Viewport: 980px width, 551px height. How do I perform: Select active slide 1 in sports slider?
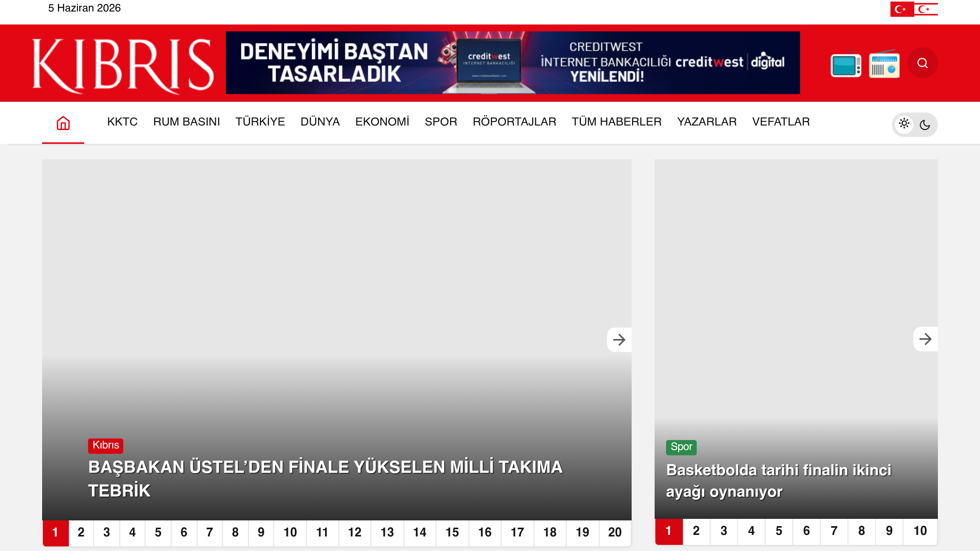pyautogui.click(x=669, y=531)
